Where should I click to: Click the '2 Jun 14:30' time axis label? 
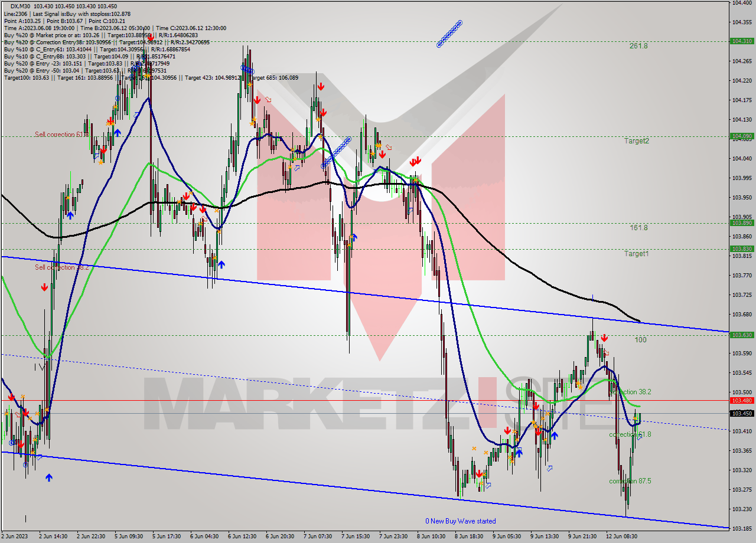[54, 537]
